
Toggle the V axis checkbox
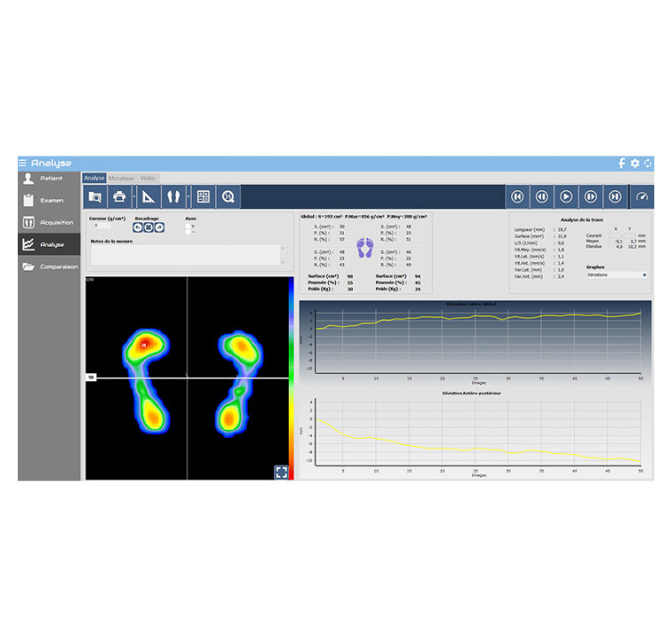tap(187, 226)
